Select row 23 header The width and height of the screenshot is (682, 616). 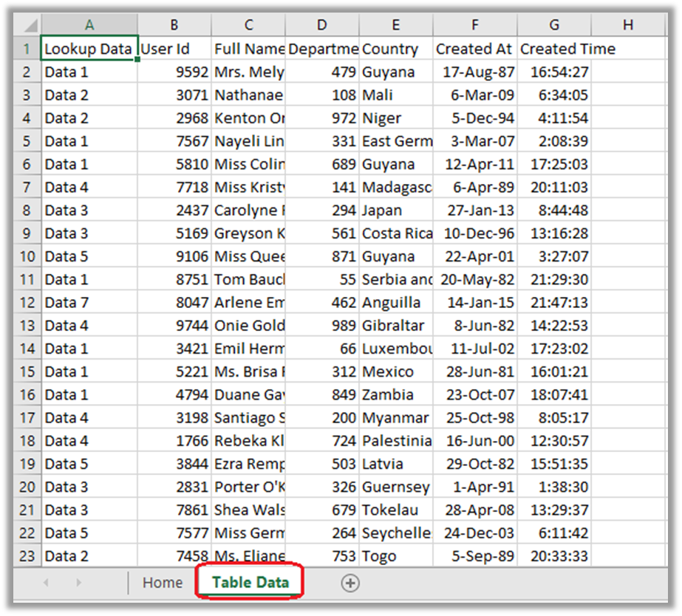[27, 555]
